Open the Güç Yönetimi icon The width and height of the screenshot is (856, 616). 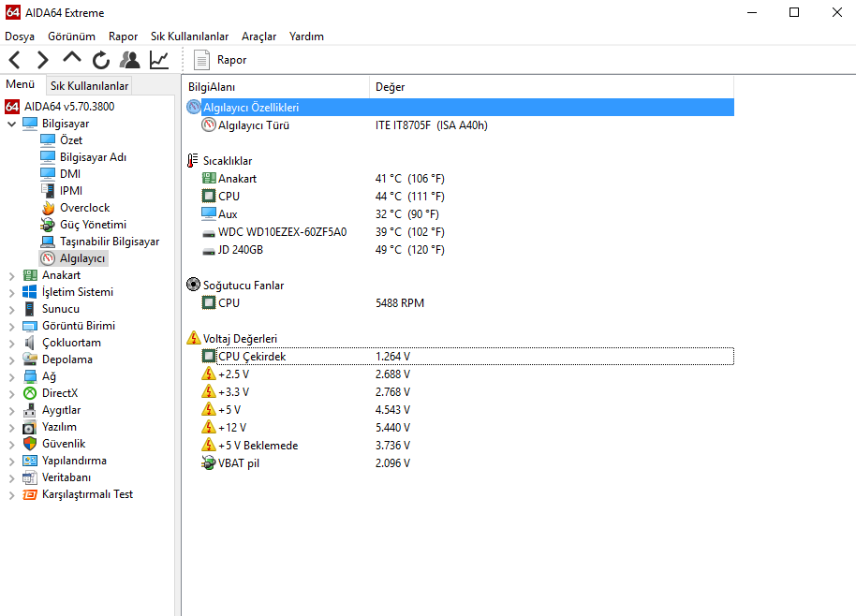click(48, 225)
